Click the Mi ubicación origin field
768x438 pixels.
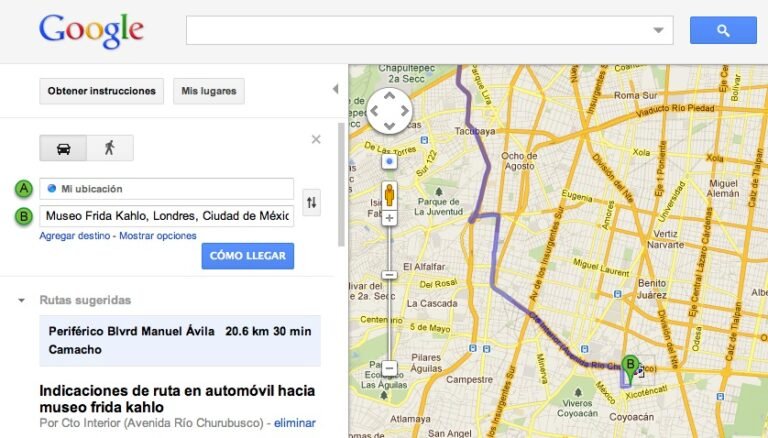167,189
